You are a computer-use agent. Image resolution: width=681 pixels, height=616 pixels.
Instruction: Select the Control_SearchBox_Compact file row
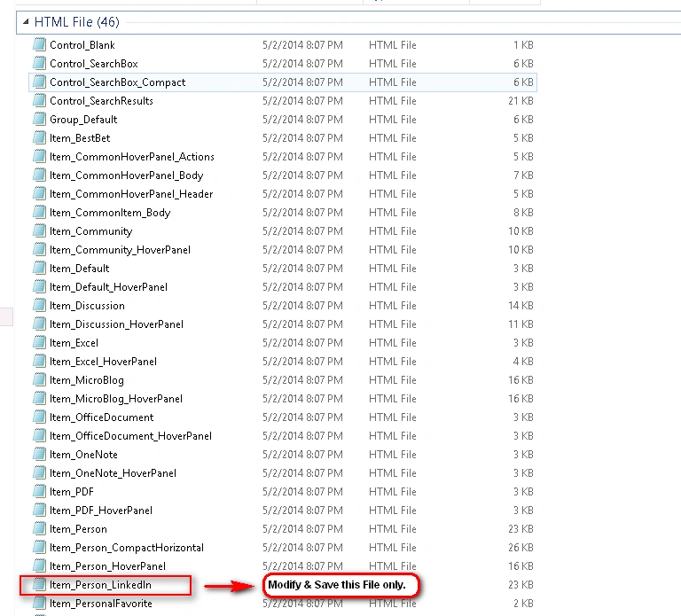pos(283,82)
